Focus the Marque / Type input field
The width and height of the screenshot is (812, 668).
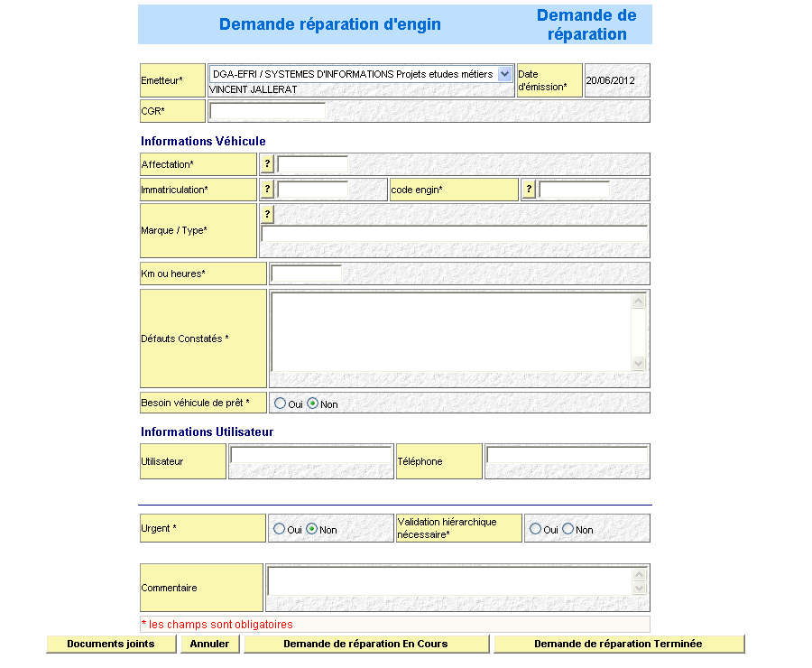(x=454, y=234)
